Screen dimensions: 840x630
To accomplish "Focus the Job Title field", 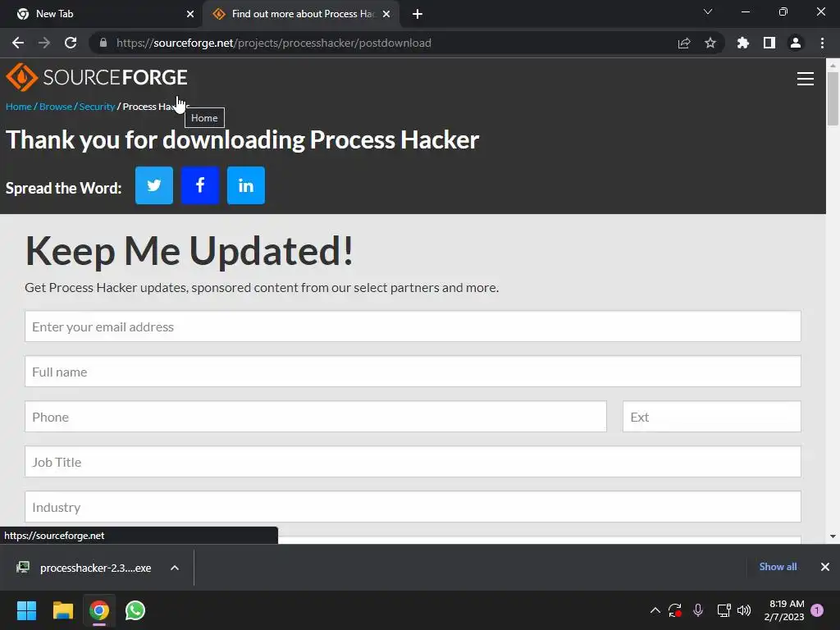I will tap(413, 461).
